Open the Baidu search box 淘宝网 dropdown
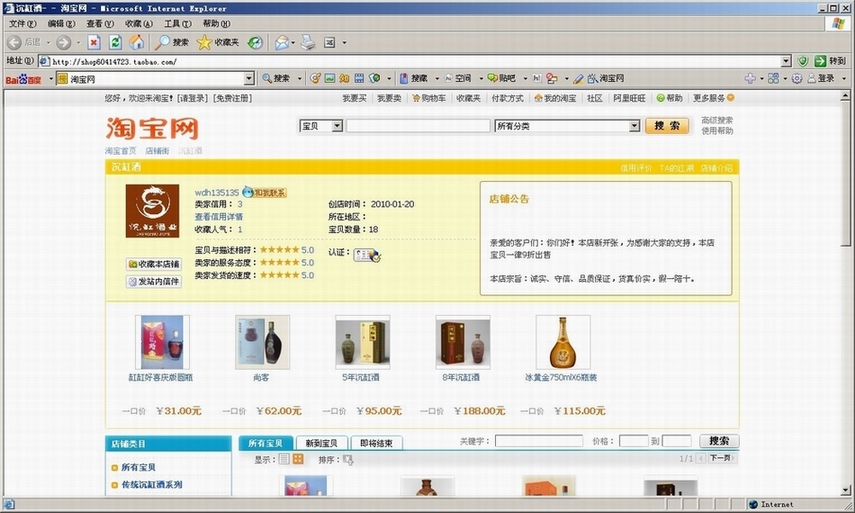Screen dimensions: 855x513 click(x=249, y=79)
